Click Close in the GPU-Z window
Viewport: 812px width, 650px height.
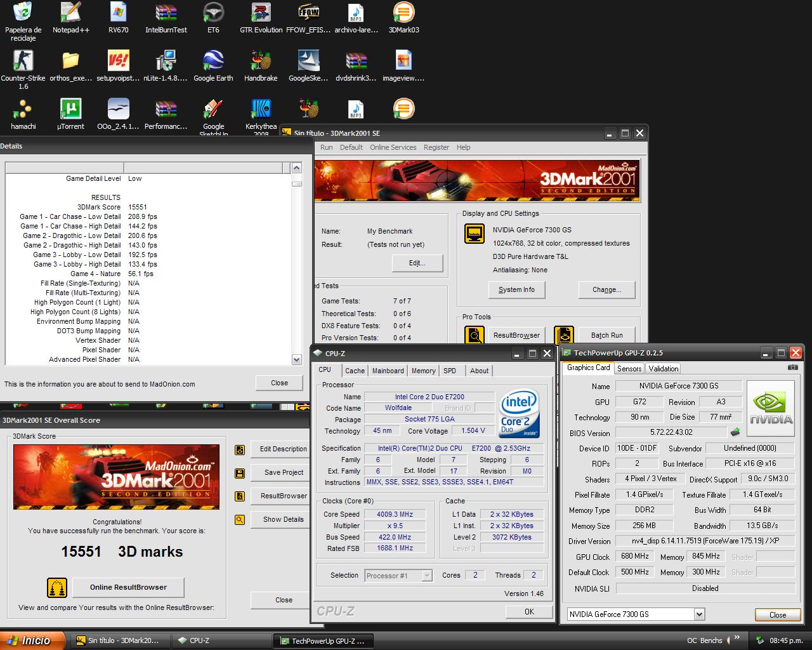(x=778, y=614)
